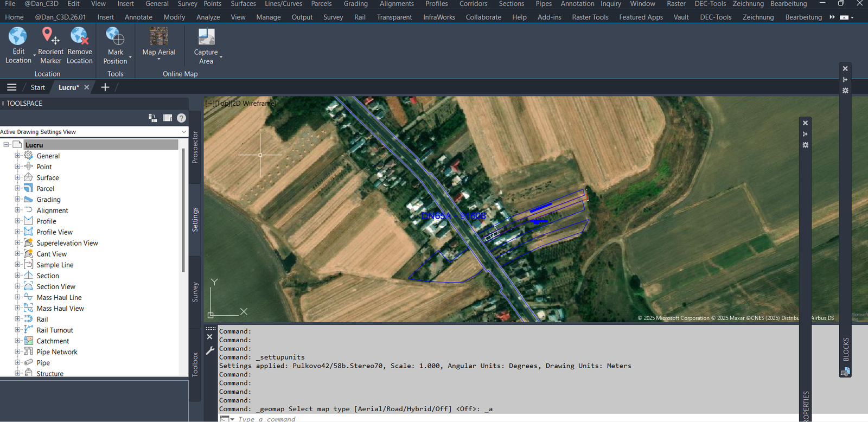Expand the Surface settings node
The image size is (868, 422).
17,177
